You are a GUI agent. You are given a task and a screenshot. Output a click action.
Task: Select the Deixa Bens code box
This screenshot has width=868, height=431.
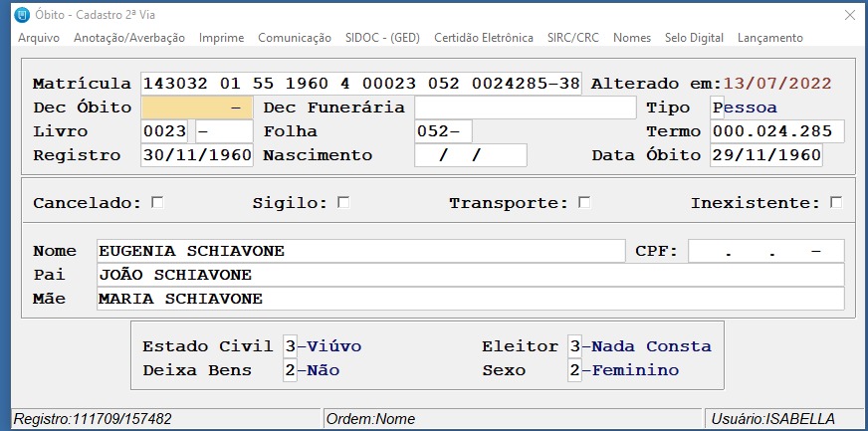[290, 370]
